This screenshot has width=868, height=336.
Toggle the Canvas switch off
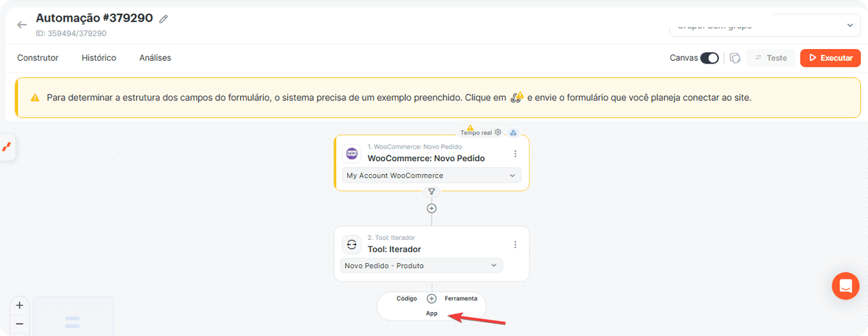pyautogui.click(x=710, y=58)
